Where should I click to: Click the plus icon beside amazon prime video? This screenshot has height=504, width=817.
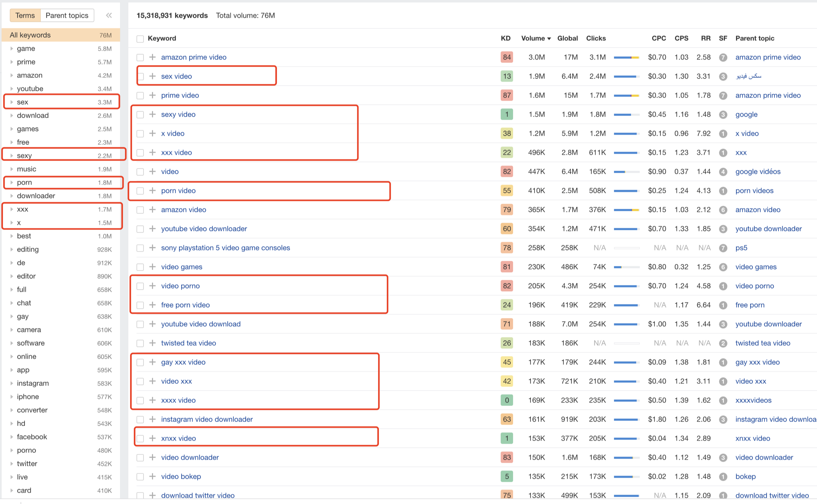pyautogui.click(x=152, y=57)
